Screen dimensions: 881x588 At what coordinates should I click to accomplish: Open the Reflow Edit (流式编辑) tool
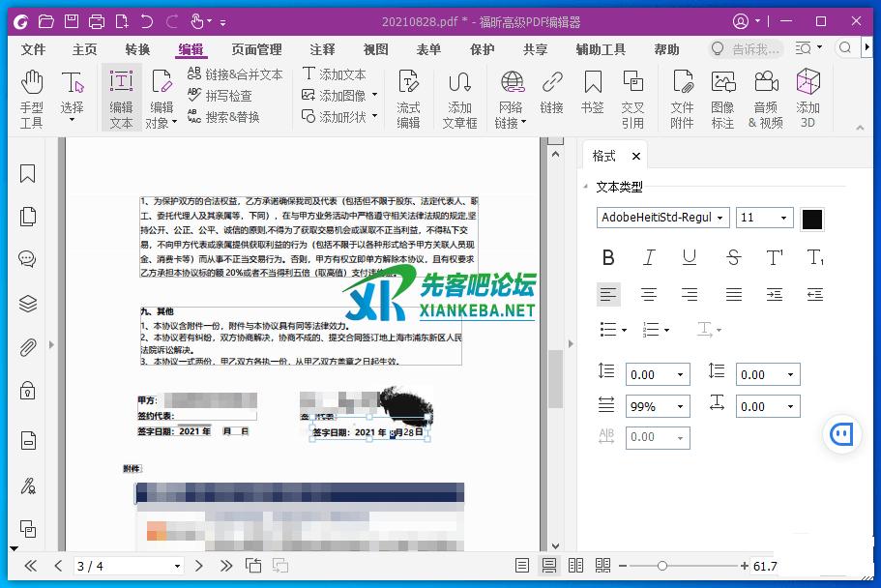(x=408, y=97)
